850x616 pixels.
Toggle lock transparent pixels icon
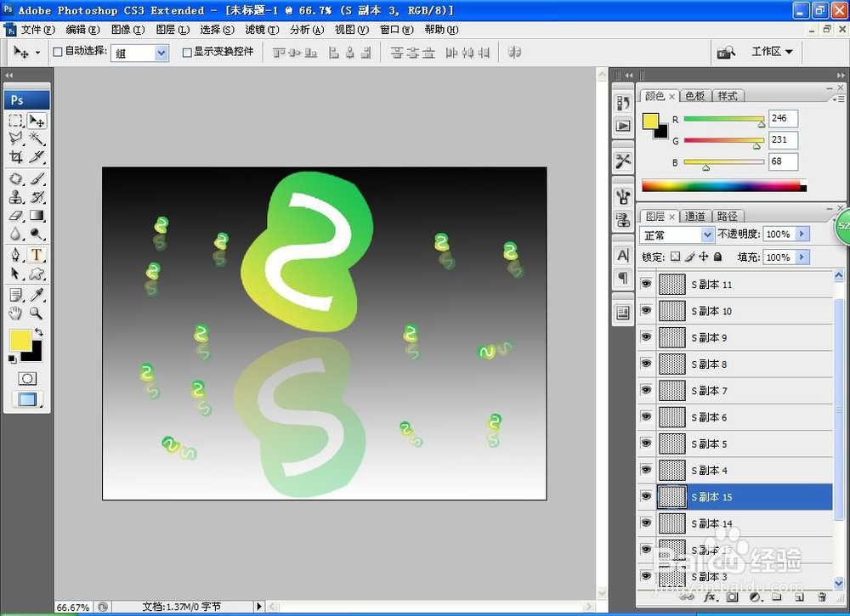tap(675, 257)
